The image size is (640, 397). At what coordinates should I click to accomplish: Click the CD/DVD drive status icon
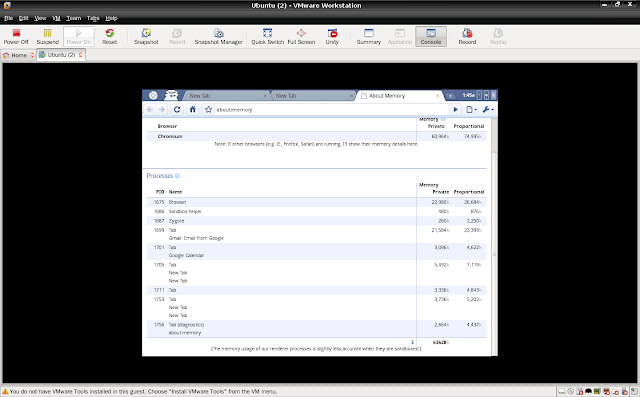click(x=571, y=391)
